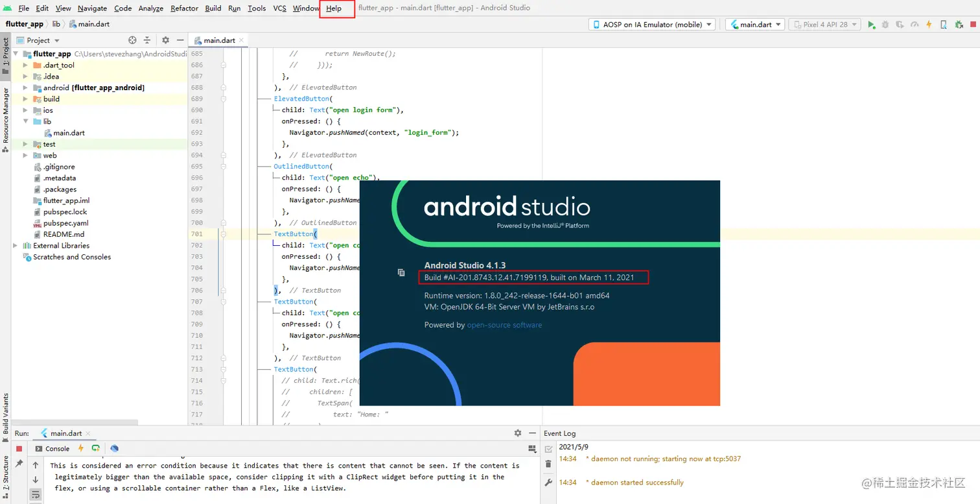The width and height of the screenshot is (980, 504).
Task: Copy About dialog info with the copy icon
Action: pyautogui.click(x=401, y=272)
